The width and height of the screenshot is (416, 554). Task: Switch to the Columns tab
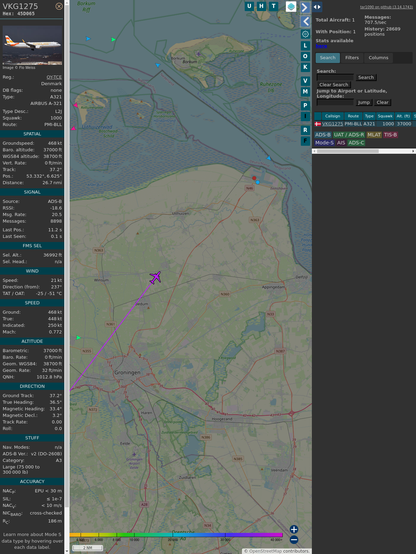[378, 58]
